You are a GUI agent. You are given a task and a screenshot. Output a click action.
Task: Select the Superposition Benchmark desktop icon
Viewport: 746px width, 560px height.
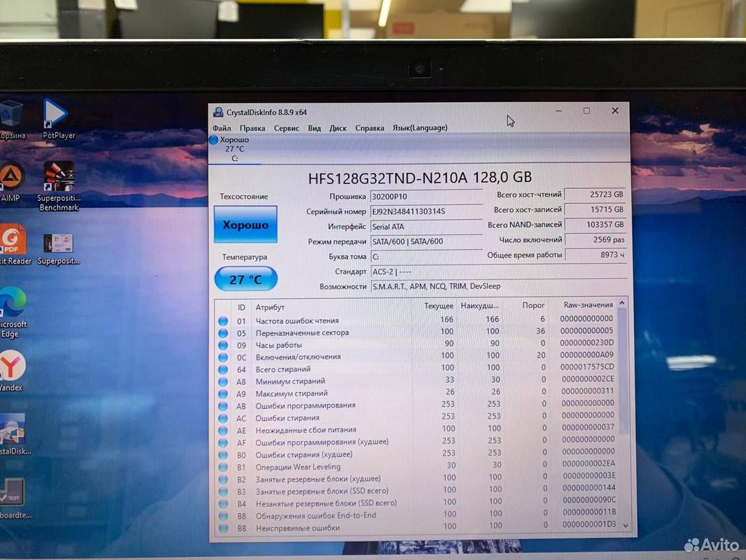59,186
